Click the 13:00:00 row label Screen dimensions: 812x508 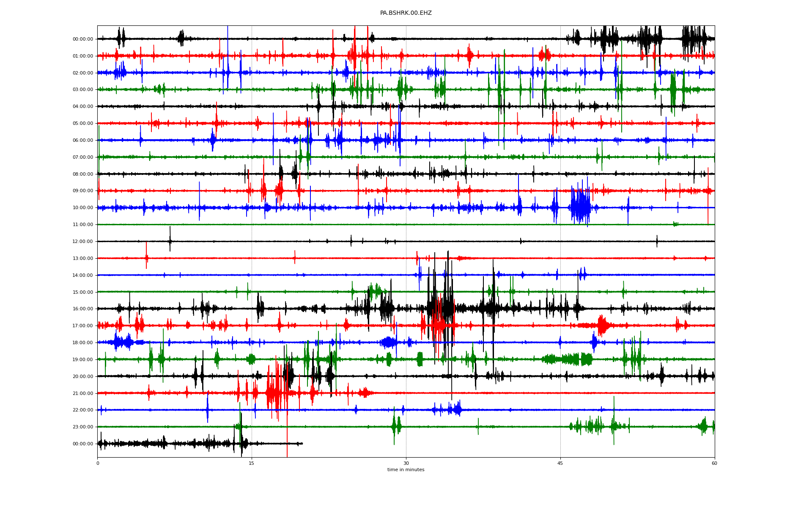point(83,258)
